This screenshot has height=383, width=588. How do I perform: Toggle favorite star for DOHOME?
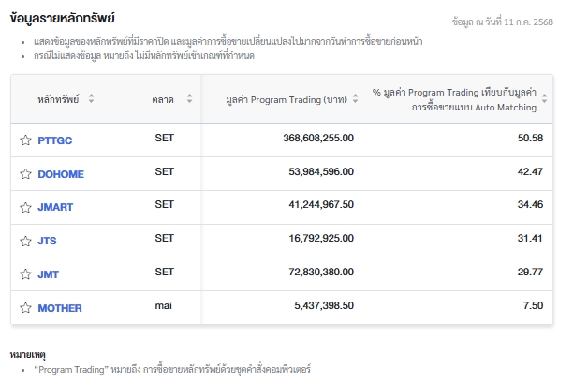coord(26,174)
